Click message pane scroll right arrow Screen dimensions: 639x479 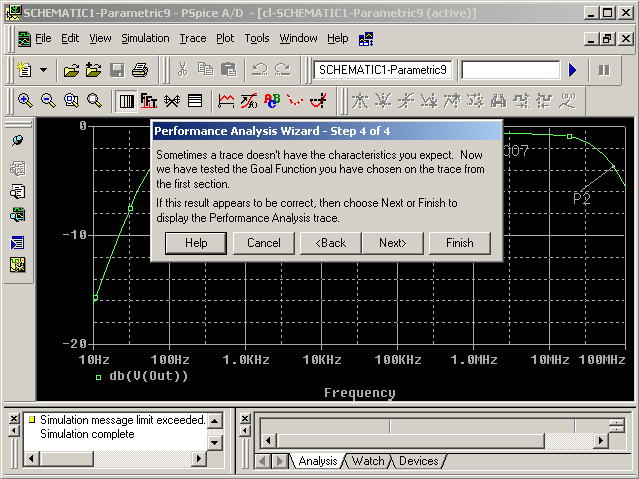[198, 459]
